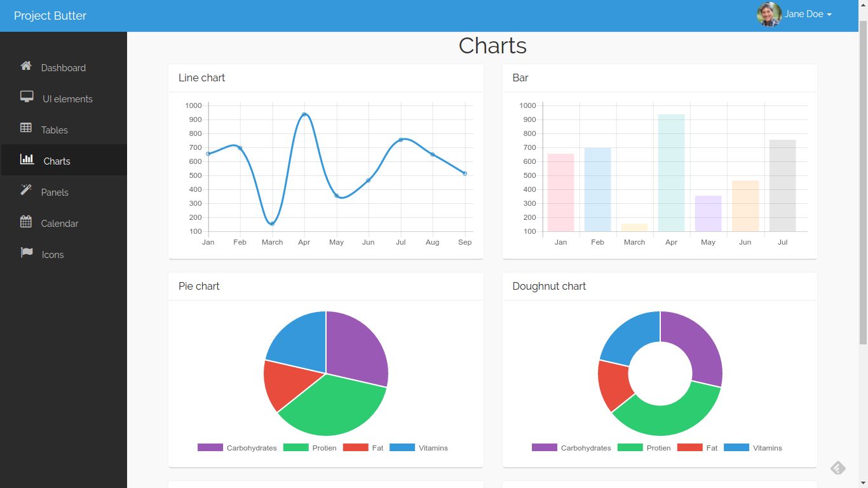
Task: Navigate to Panels in sidebar
Action: (64, 193)
